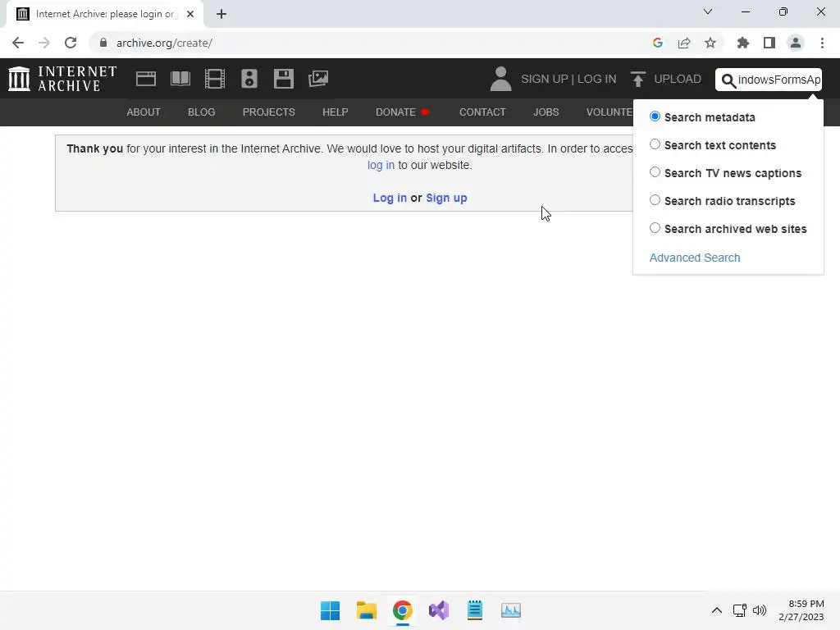840x630 pixels.
Task: Show hidden system tray icons
Action: point(717,610)
